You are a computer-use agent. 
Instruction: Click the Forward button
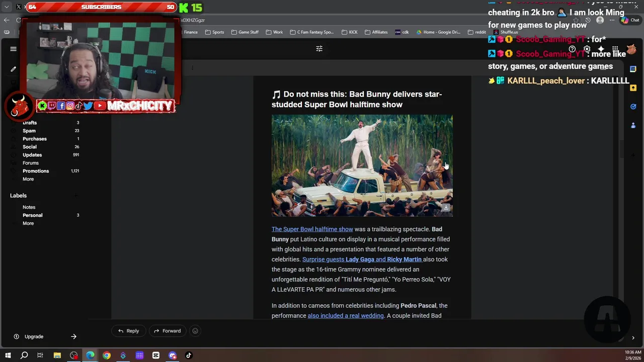pyautogui.click(x=167, y=331)
